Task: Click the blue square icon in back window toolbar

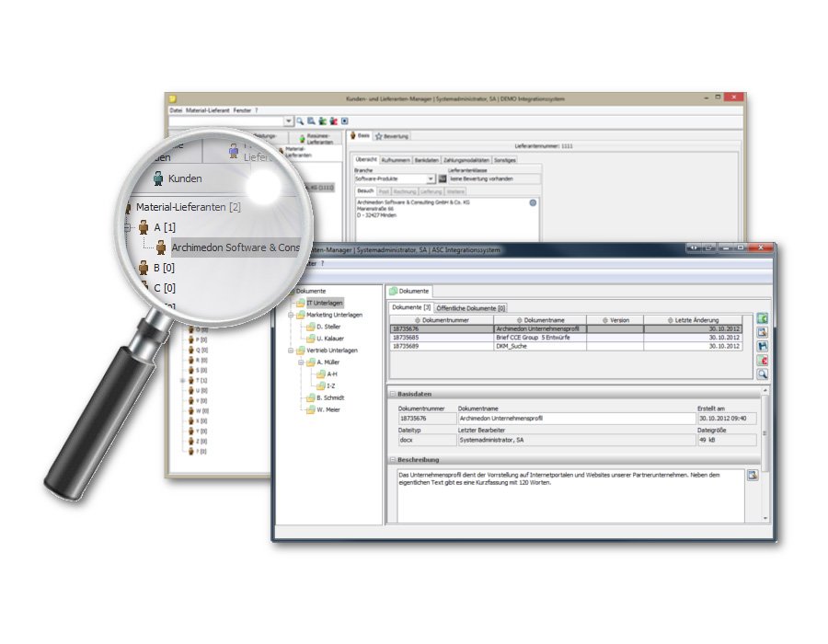Action: tap(344, 121)
